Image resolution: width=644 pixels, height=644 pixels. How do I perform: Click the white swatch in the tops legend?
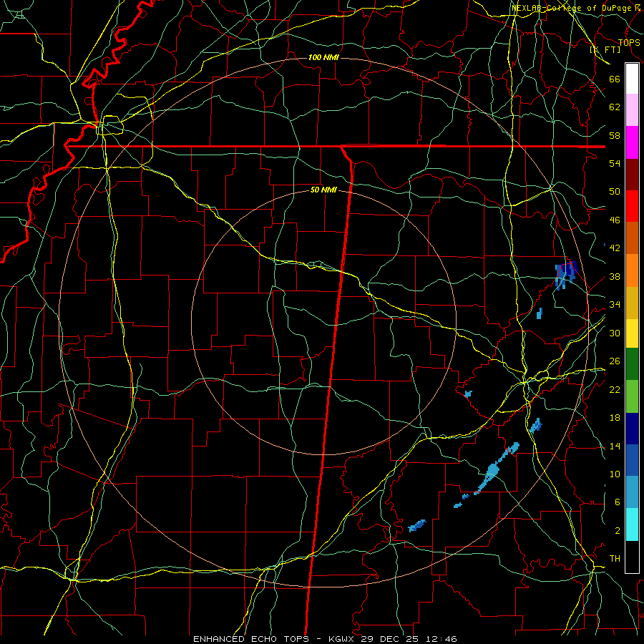(632, 79)
